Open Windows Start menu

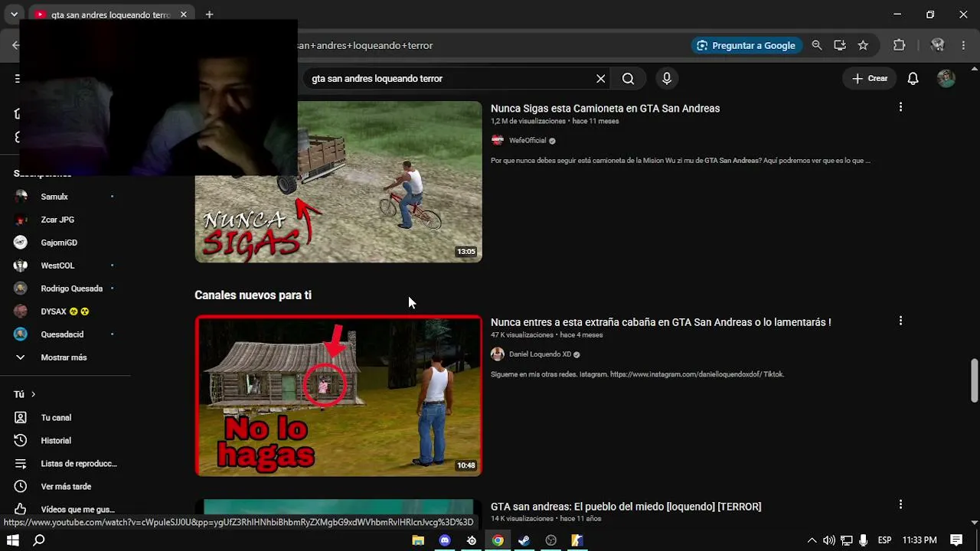click(x=13, y=540)
